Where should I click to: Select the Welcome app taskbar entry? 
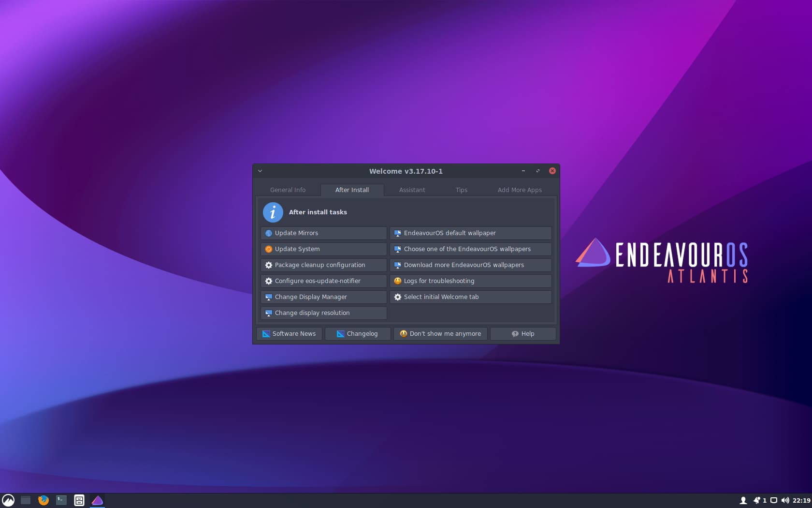point(97,500)
